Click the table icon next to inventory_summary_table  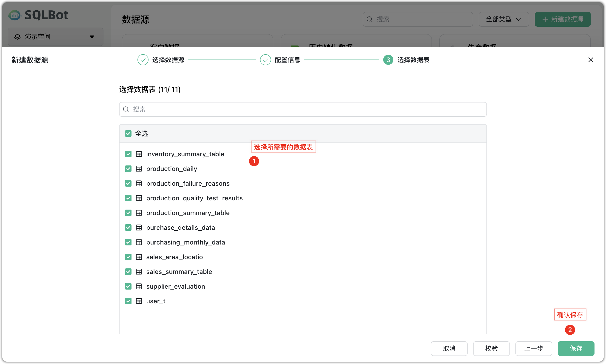click(139, 154)
